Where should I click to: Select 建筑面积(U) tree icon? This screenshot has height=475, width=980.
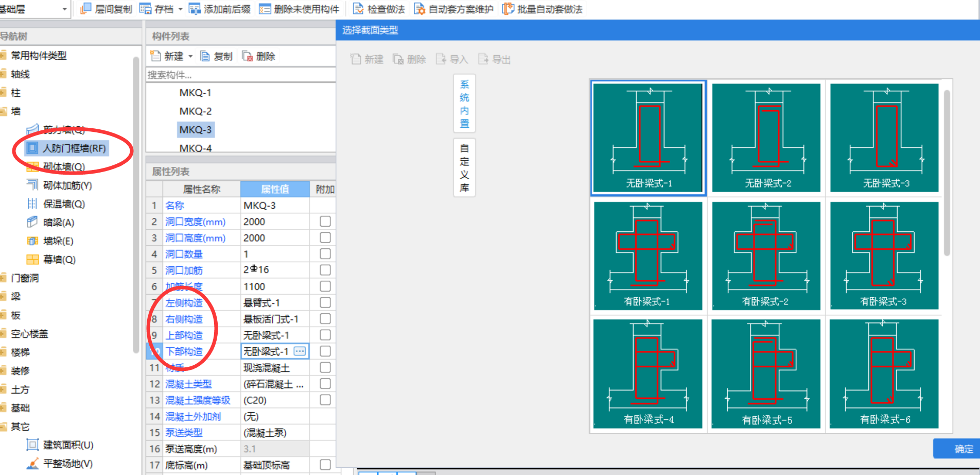(32, 445)
